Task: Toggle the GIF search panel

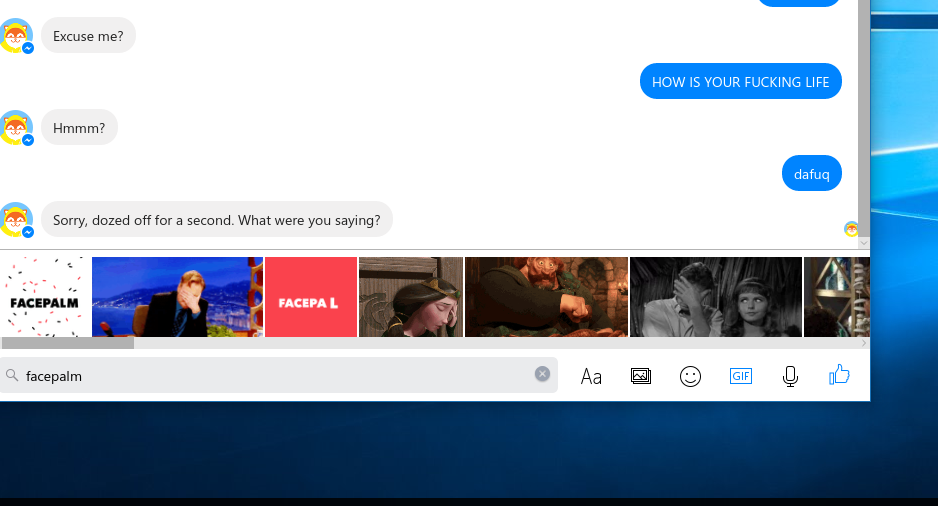Action: pos(741,376)
